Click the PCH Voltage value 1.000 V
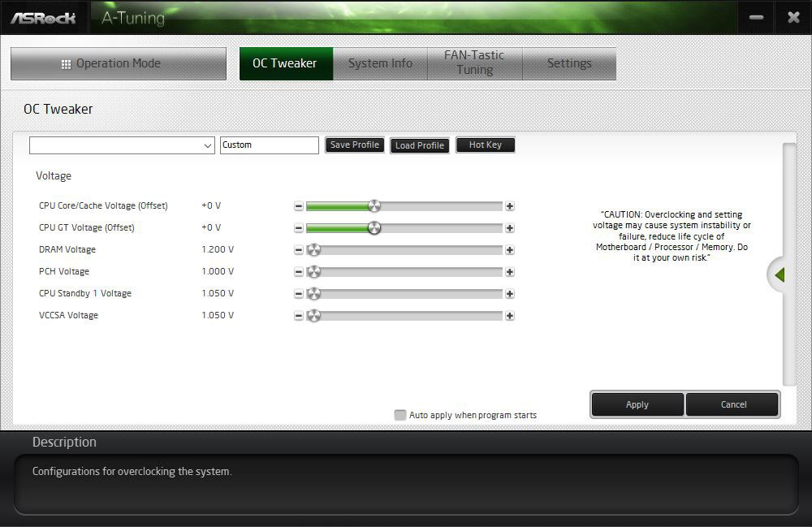 click(x=218, y=271)
